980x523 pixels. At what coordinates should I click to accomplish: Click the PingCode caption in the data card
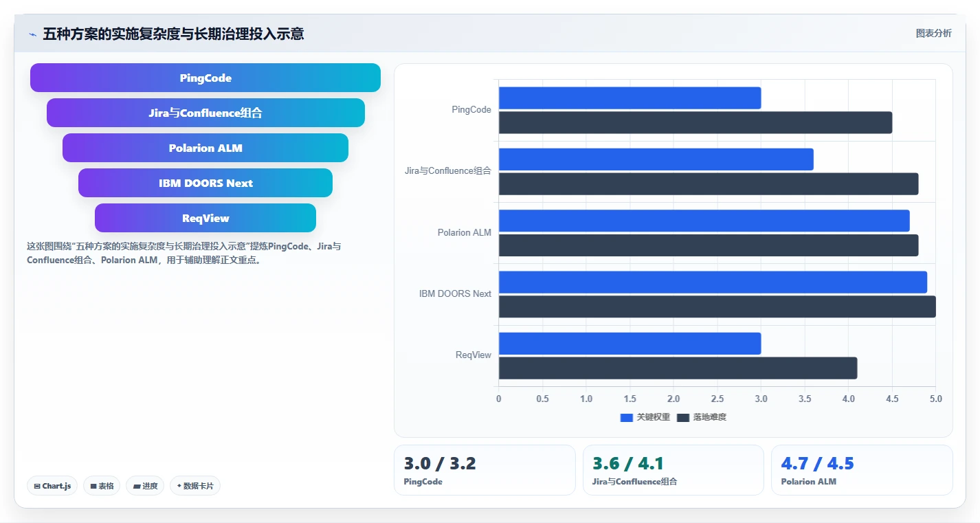(423, 482)
